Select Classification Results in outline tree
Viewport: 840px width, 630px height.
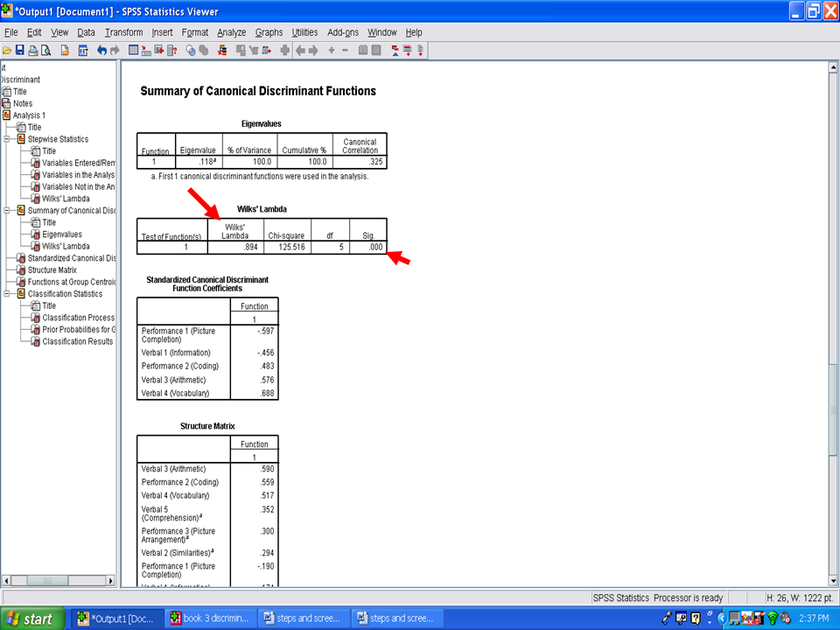tap(77, 341)
